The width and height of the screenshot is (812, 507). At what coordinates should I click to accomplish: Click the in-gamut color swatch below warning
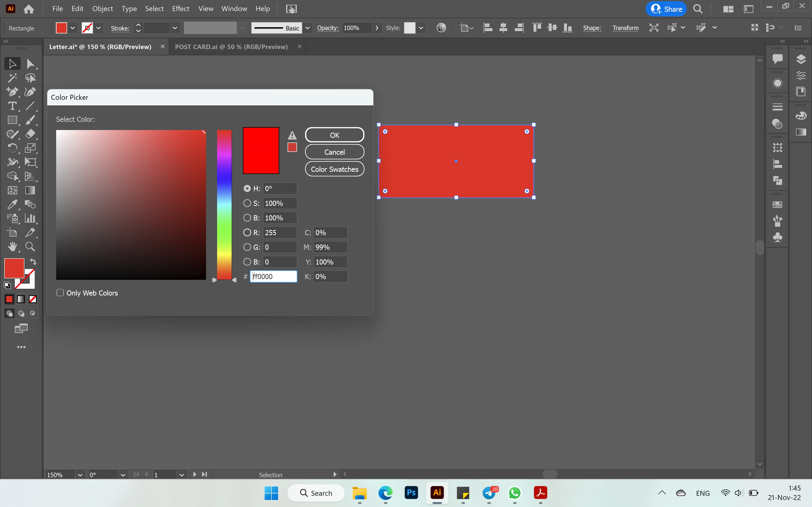click(x=292, y=147)
